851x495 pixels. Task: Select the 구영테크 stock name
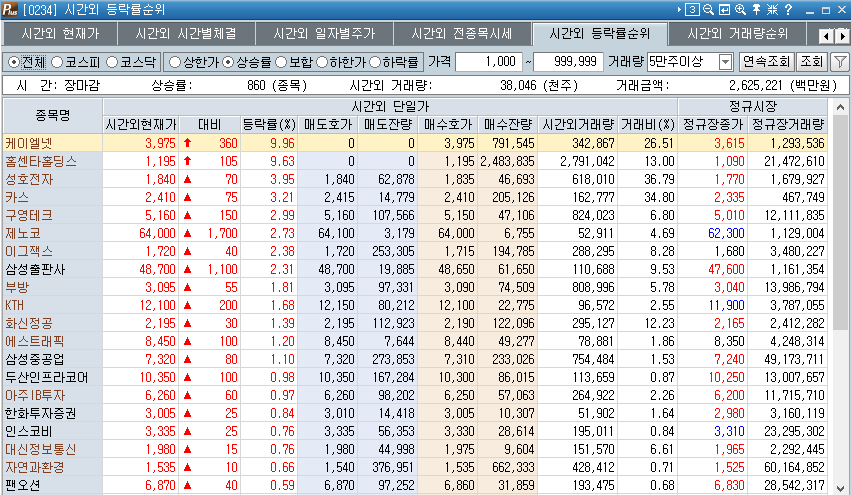pos(29,215)
